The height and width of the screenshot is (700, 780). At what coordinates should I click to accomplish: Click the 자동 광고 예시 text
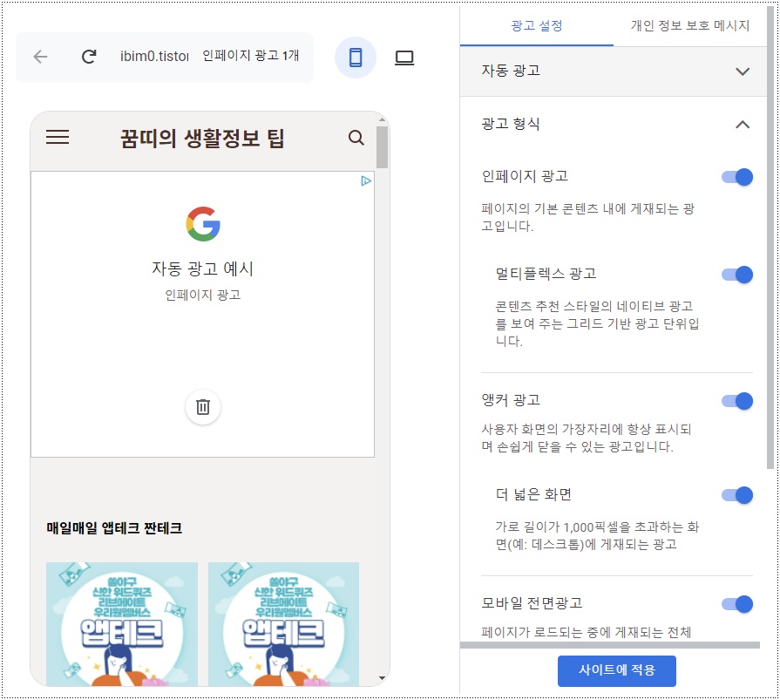tap(203, 268)
